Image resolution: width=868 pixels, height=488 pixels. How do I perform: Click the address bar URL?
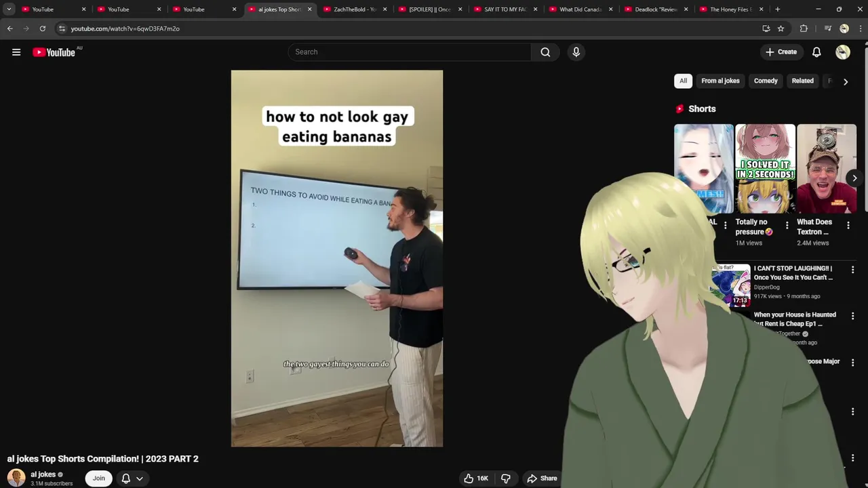click(x=125, y=28)
